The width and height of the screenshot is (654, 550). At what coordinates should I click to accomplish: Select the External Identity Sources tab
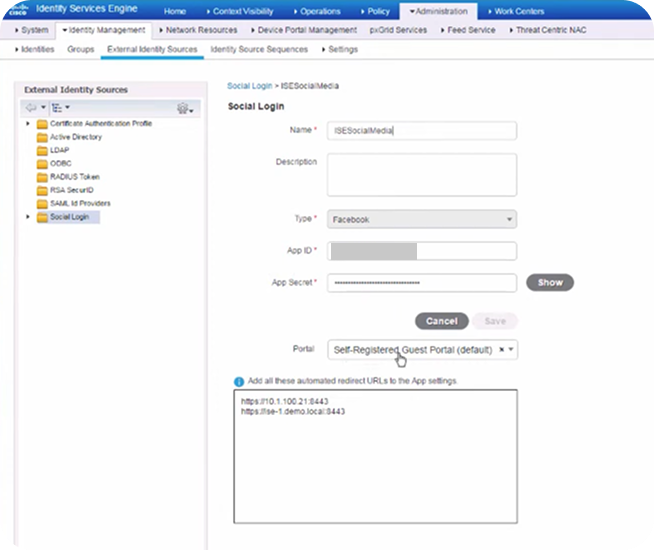click(x=152, y=49)
